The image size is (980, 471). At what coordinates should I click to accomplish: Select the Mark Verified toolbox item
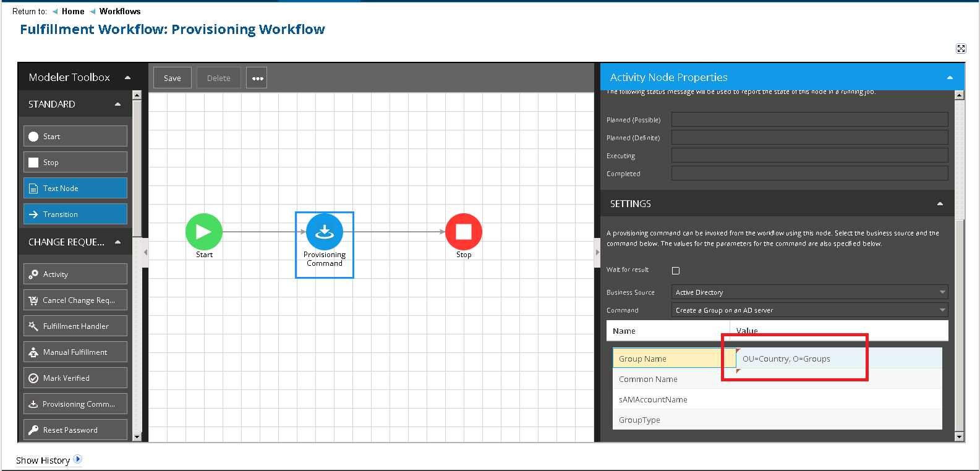[75, 378]
